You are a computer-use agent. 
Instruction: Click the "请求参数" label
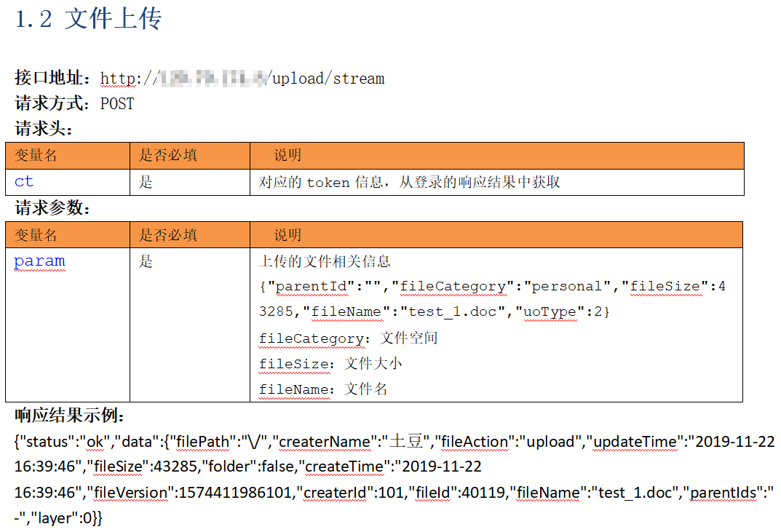pyautogui.click(x=53, y=208)
